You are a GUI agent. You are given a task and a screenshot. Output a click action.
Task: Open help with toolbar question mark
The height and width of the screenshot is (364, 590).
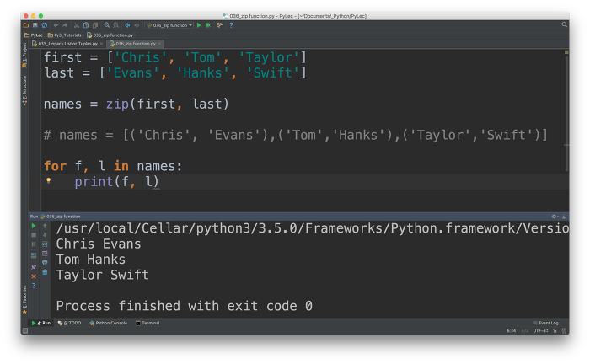pos(232,25)
